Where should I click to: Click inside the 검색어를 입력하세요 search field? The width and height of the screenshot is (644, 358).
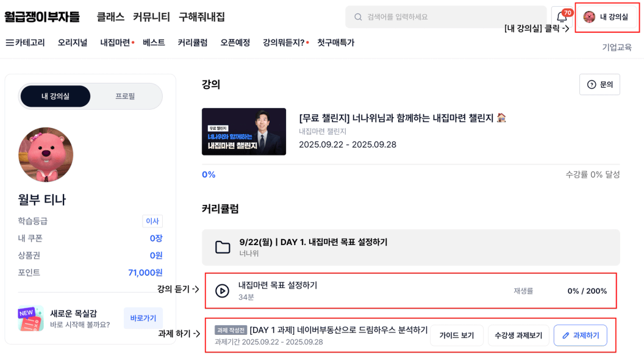coord(446,17)
